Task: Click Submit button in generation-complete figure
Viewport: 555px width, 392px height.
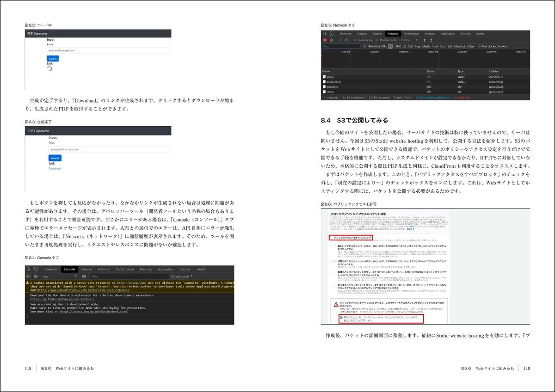Action: pos(55,158)
